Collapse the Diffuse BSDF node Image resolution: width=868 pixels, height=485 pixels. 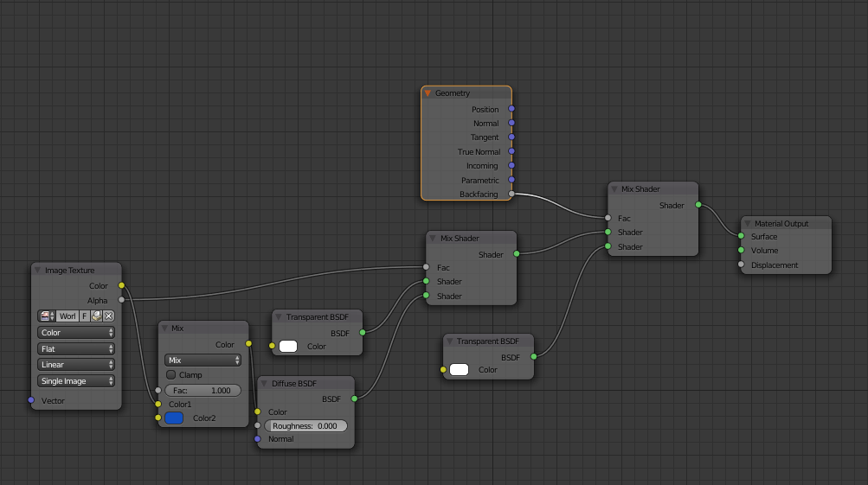(x=264, y=383)
